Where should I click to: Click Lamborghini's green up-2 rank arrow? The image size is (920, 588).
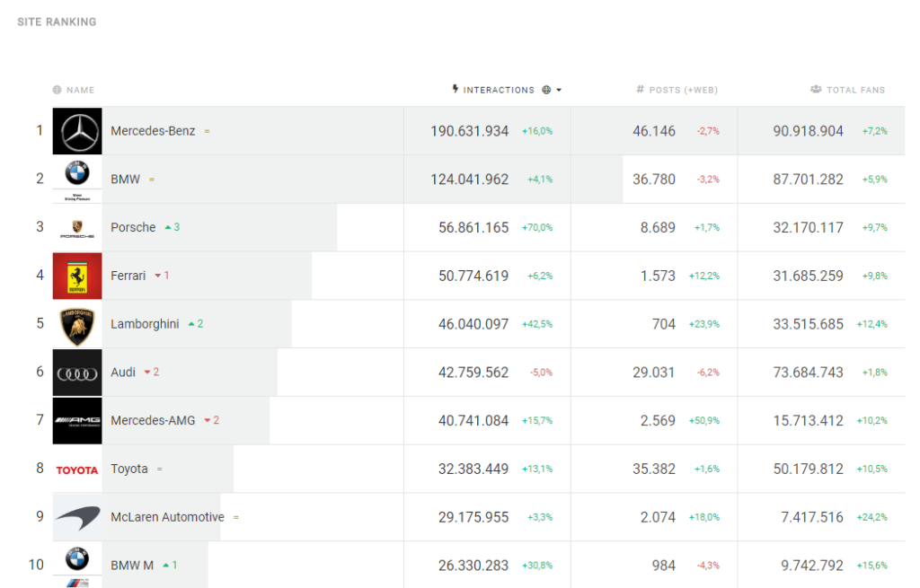click(195, 323)
